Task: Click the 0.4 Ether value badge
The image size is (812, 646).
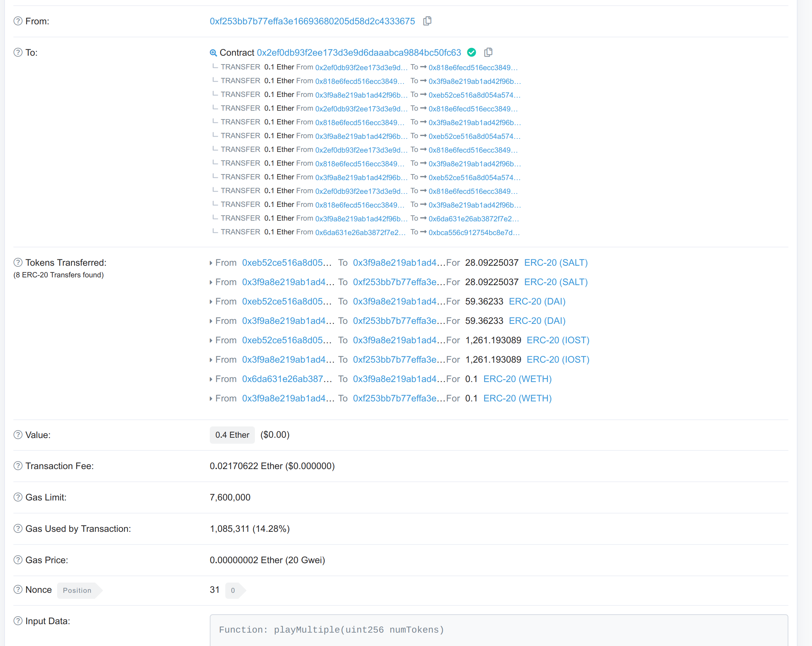Action: 232,435
